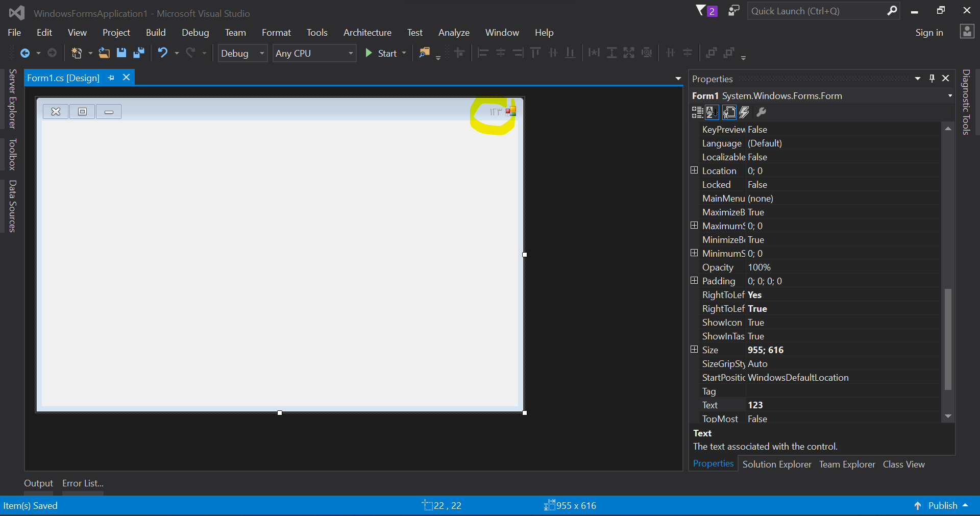The image size is (980, 516).
Task: Open the Build menu
Action: [156, 32]
